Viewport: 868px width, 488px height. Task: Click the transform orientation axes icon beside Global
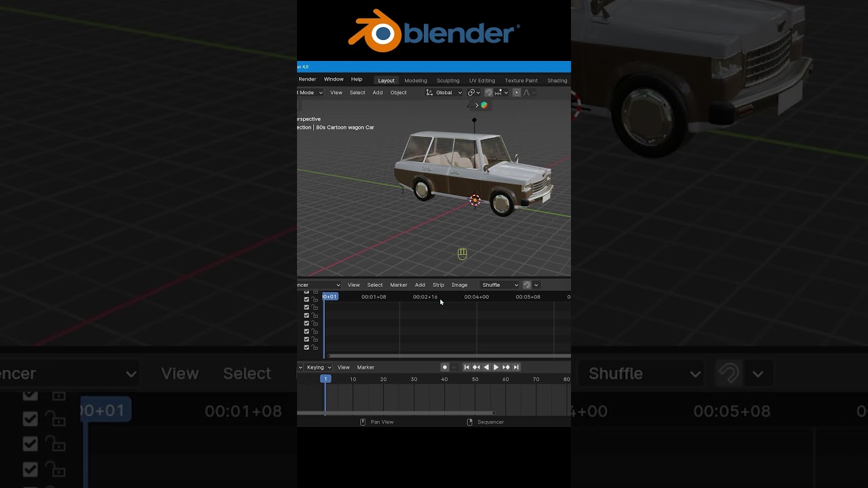[x=429, y=92]
